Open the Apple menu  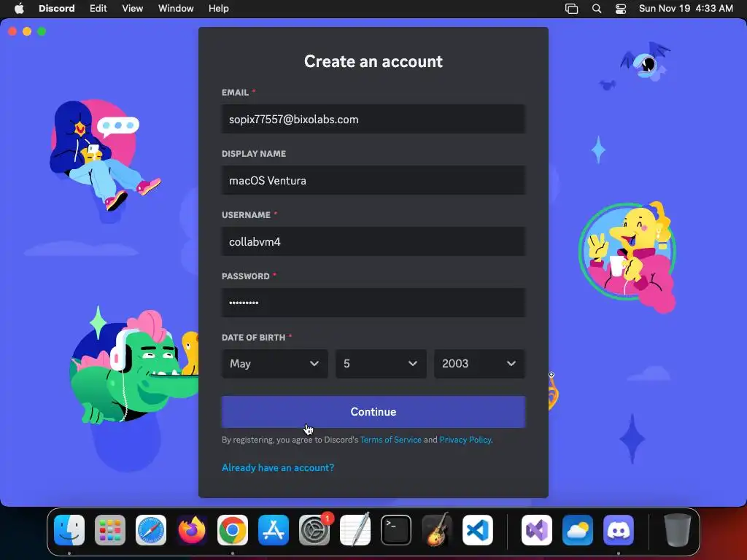pos(19,9)
